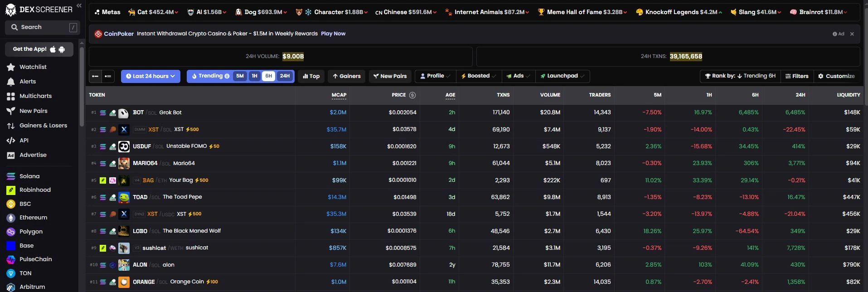868x292 pixels.
Task: Select PulseChain icon in sidebar
Action: click(x=11, y=259)
